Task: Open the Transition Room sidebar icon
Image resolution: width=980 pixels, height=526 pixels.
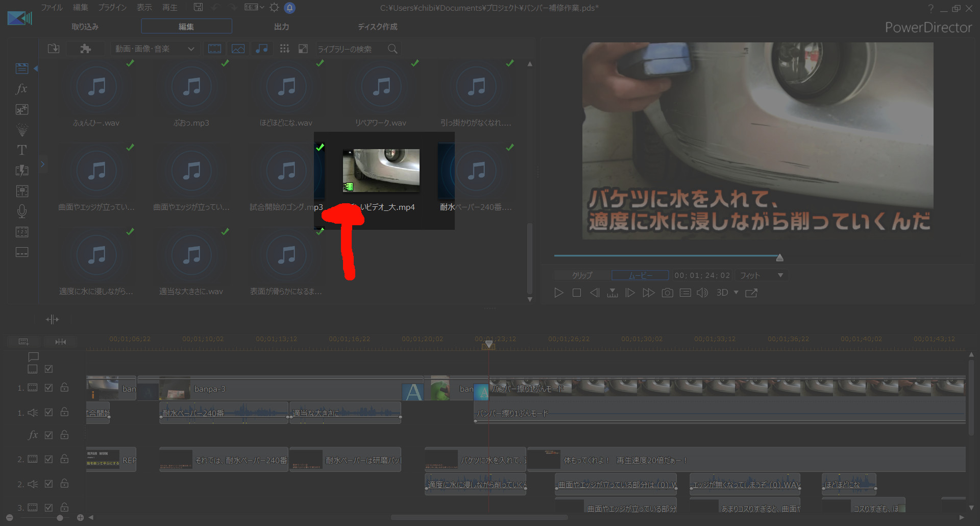Action: [x=22, y=171]
